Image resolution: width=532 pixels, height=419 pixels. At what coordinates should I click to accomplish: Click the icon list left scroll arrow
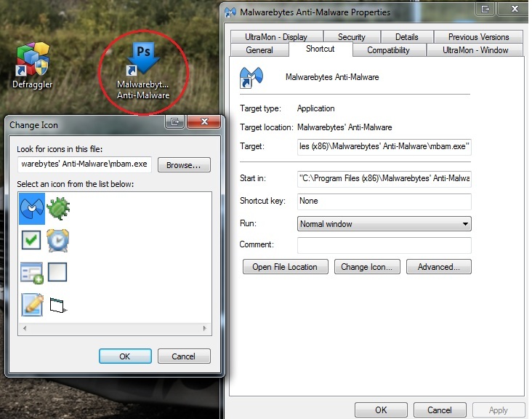point(25,328)
